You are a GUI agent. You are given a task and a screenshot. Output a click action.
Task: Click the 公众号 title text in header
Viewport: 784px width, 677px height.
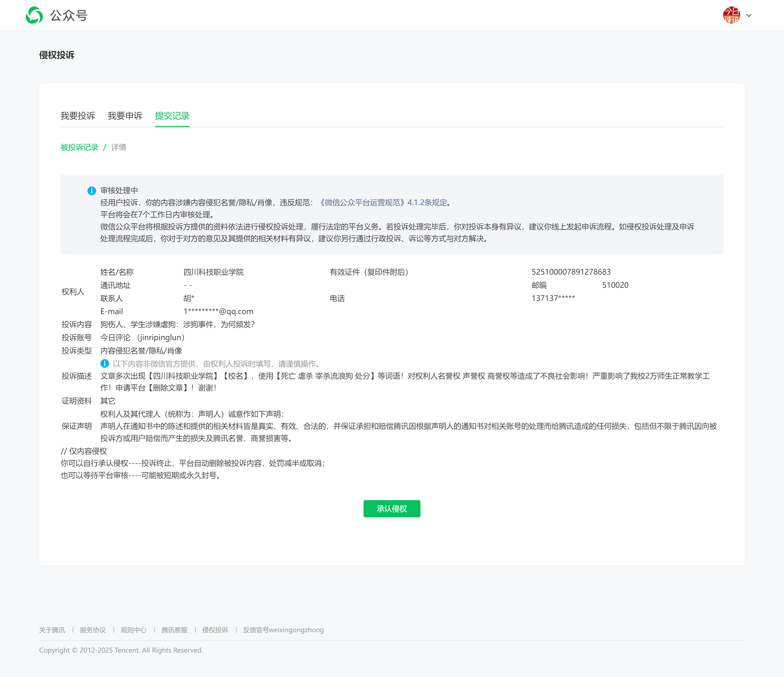coord(69,16)
